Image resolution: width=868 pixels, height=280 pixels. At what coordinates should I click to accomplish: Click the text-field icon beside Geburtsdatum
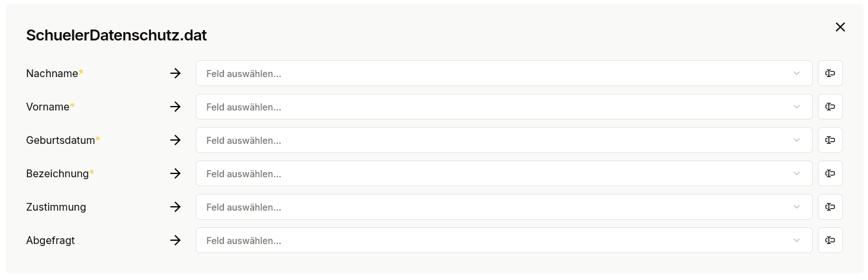click(x=830, y=140)
